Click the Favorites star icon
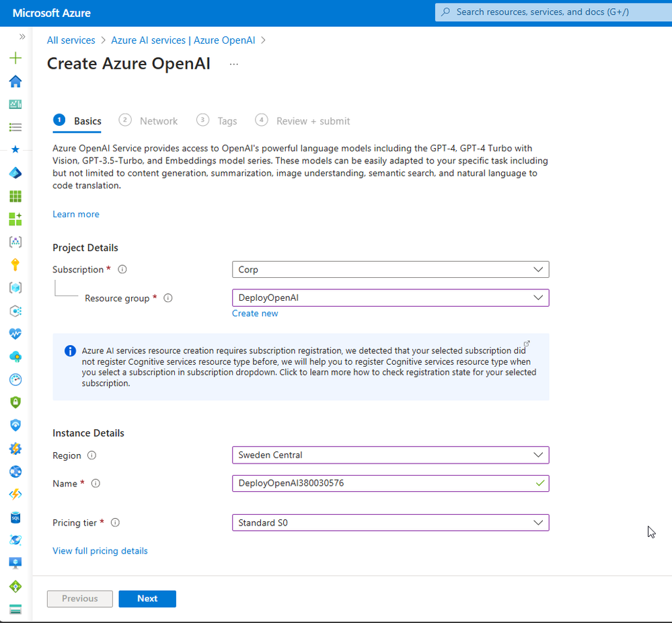The width and height of the screenshot is (672, 623). click(x=15, y=149)
